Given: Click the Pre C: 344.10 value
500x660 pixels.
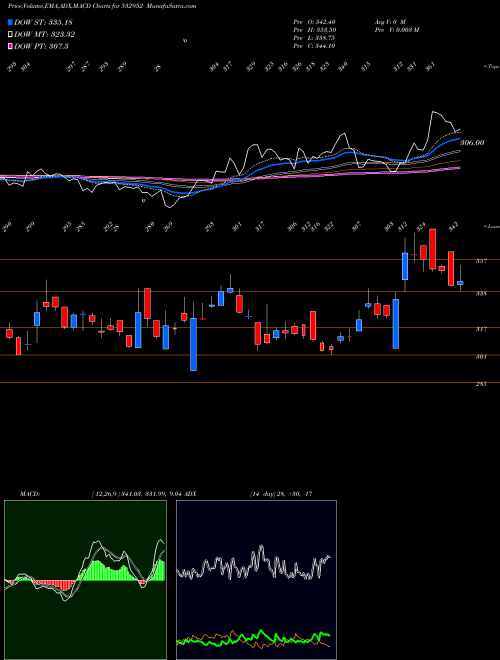Looking at the screenshot, I should click(314, 46).
